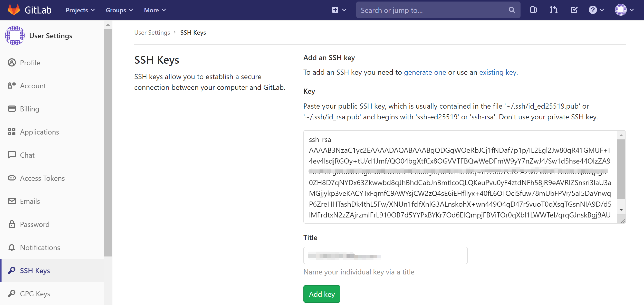The width and height of the screenshot is (644, 305).
Task: Open the new item plus dropdown
Action: pyautogui.click(x=339, y=10)
